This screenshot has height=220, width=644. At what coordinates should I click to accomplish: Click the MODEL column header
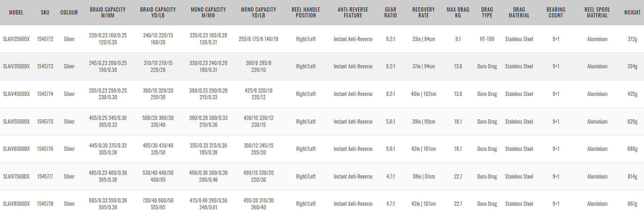[16, 12]
